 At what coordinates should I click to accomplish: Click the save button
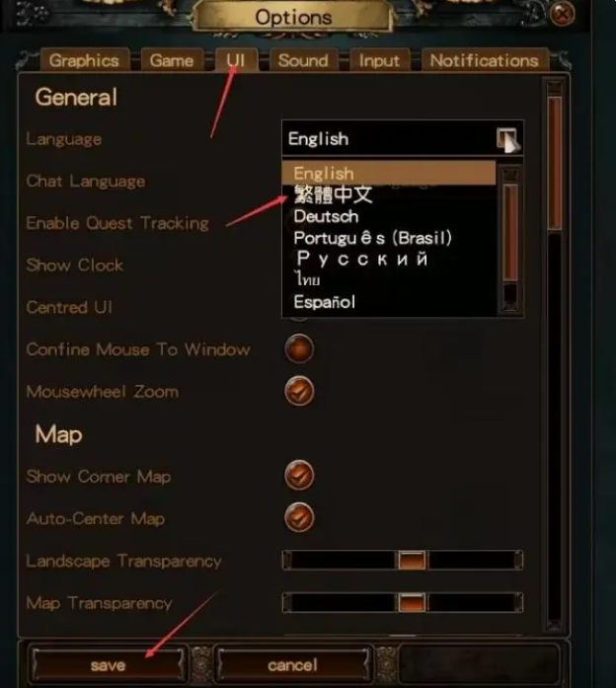coord(109,665)
